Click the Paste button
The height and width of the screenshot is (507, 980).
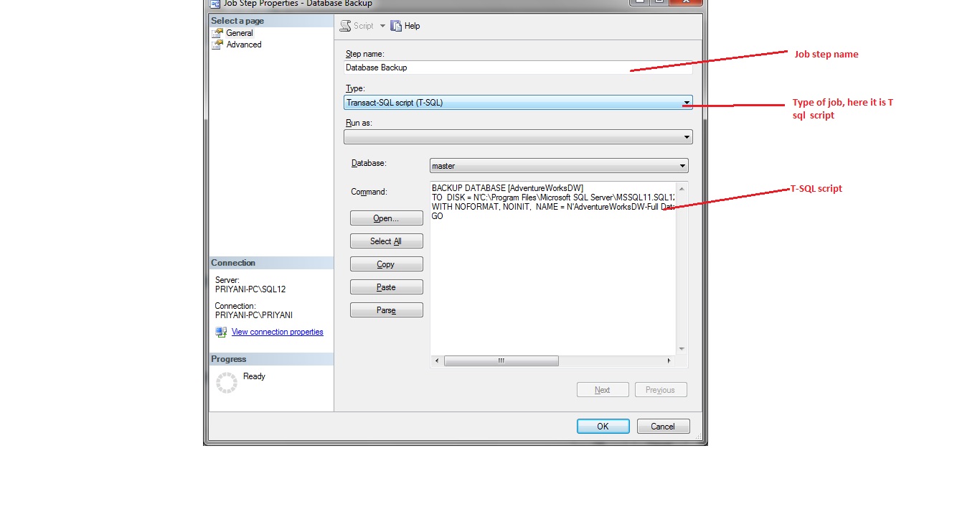point(386,287)
